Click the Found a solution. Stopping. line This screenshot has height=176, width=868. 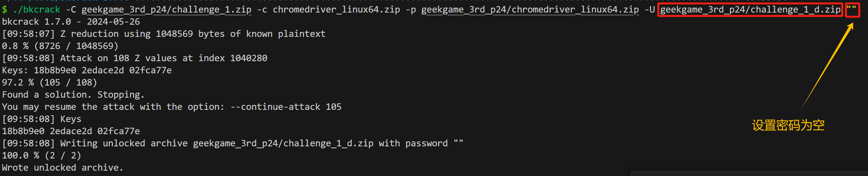[x=73, y=95]
